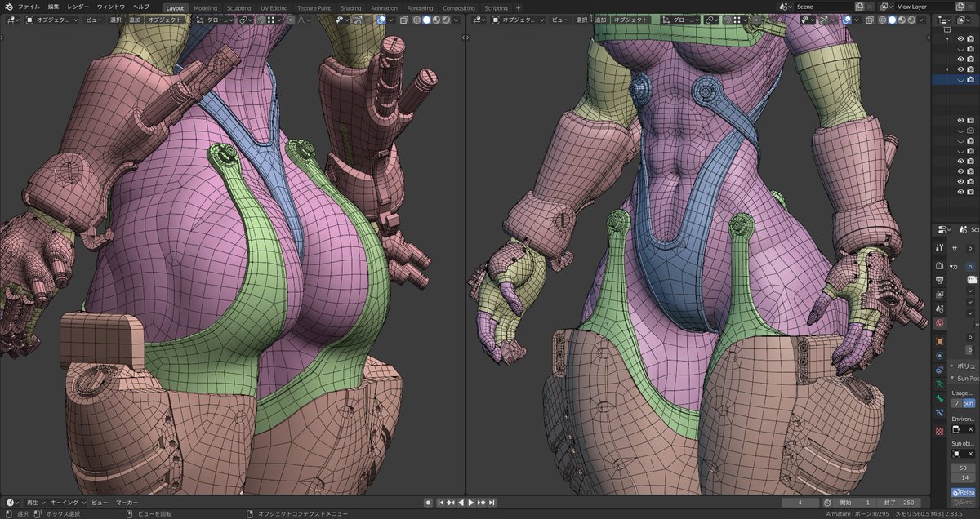This screenshot has height=519, width=980.
Task: Toggle gizmo display in right viewport
Action: (823, 20)
